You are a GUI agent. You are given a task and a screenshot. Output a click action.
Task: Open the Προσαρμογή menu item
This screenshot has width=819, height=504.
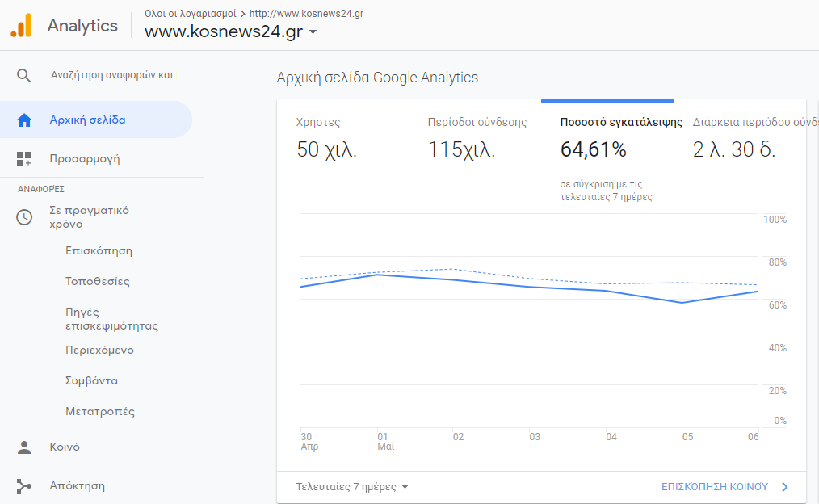click(85, 159)
